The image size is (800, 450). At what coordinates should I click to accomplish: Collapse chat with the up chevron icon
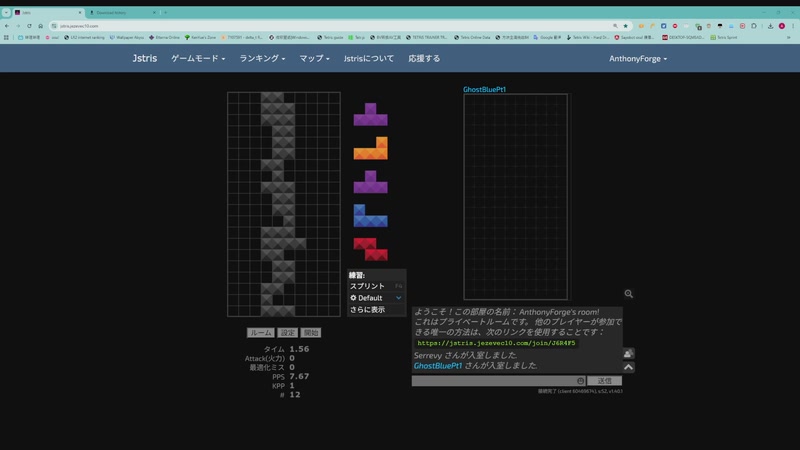tap(628, 367)
